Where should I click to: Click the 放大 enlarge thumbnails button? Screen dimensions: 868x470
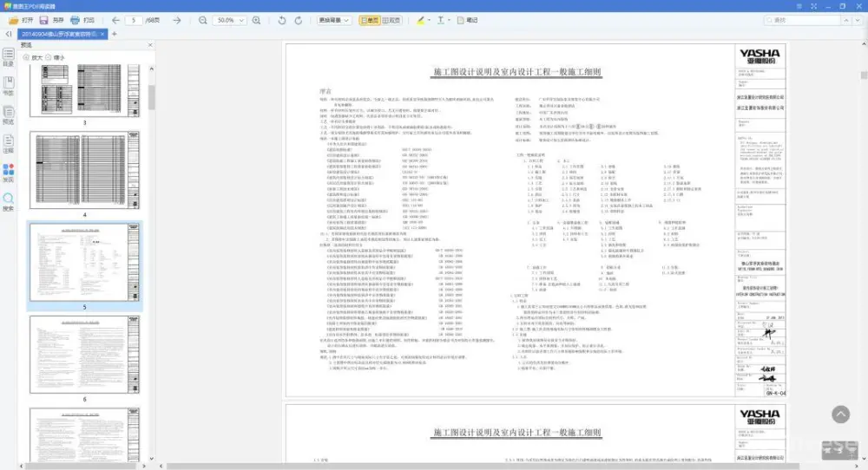tap(32, 57)
